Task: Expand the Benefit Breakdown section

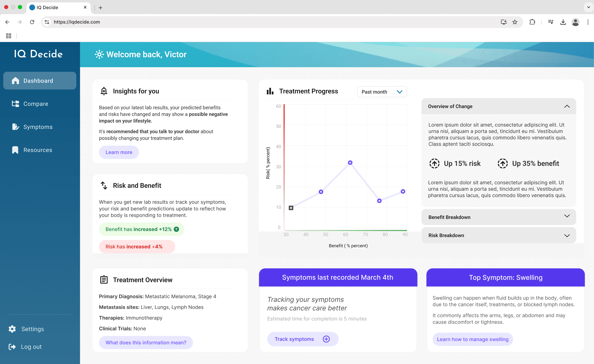Action: [x=567, y=216]
